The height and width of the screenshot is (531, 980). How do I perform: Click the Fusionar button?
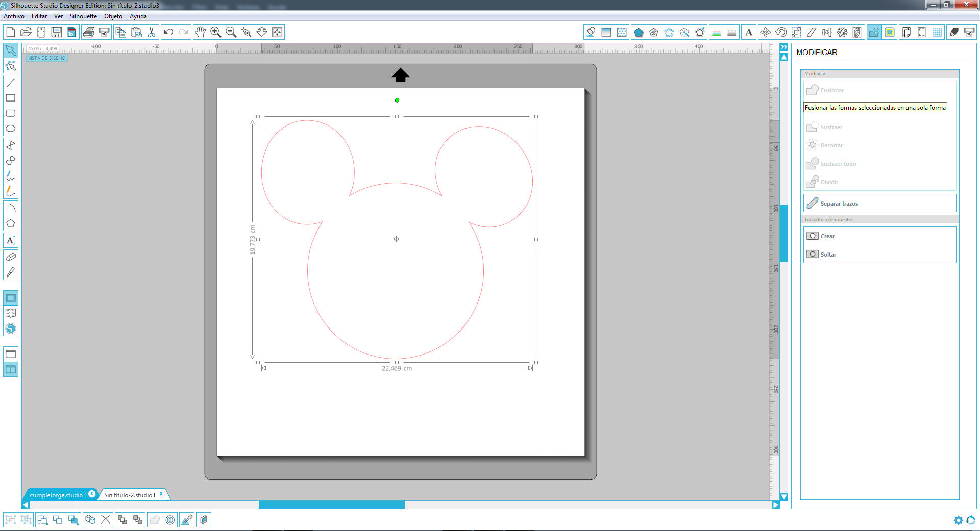tap(879, 90)
